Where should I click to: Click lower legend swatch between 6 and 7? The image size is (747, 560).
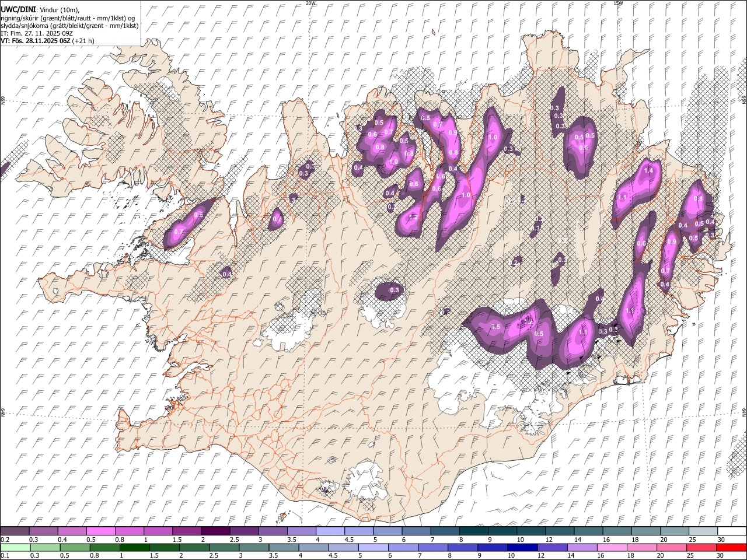(403, 547)
